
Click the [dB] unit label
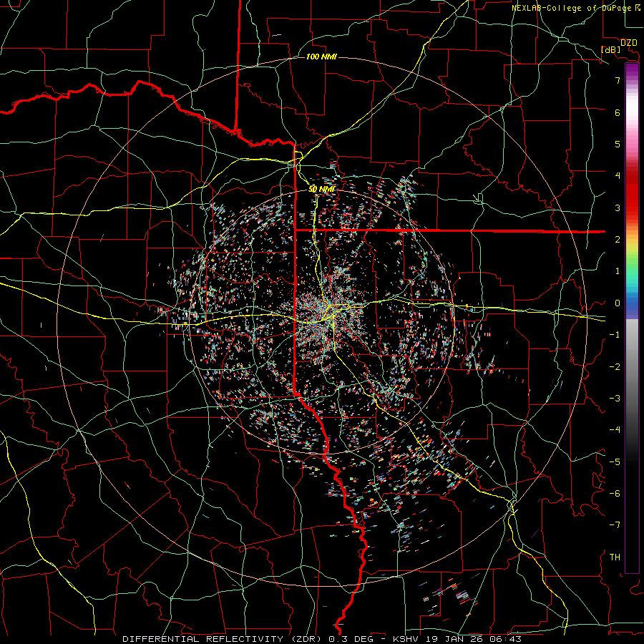click(x=610, y=49)
